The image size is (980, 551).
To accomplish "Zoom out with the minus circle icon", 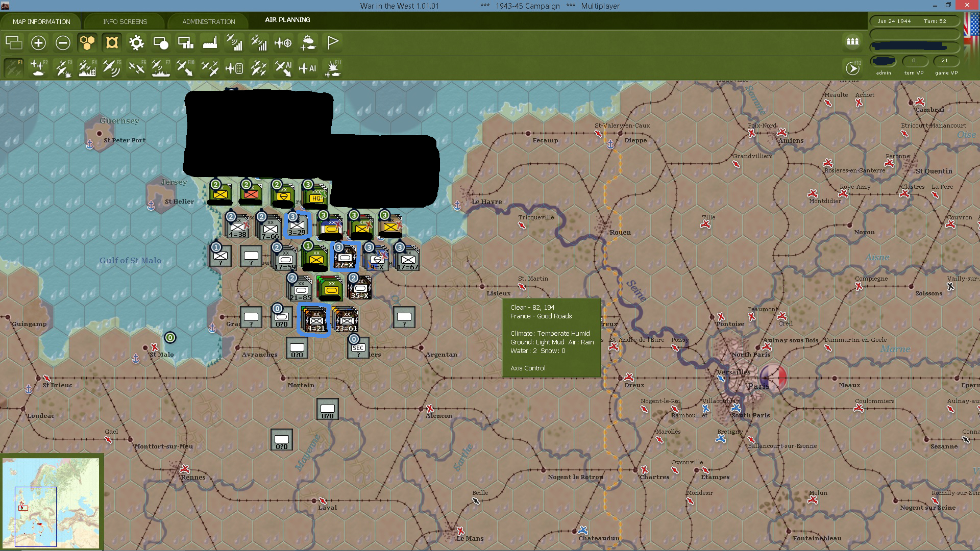I will (x=63, y=43).
